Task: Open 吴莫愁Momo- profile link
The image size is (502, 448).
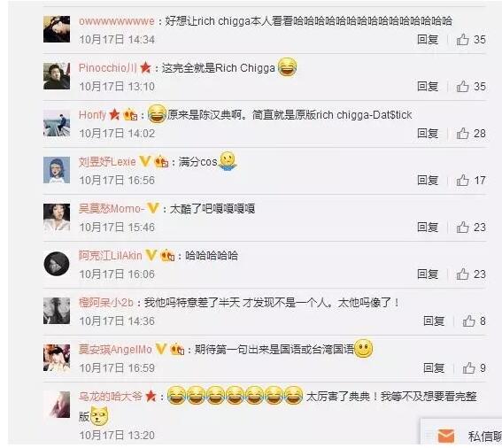Action: coord(110,209)
